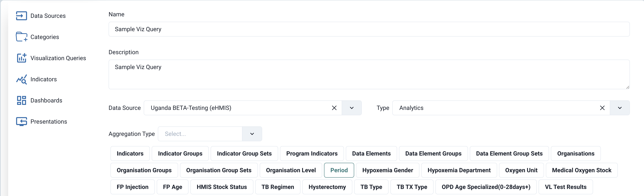Choose OPD Age Specialized(0-28days+) button
Image resolution: width=644 pixels, height=196 pixels.
(486, 187)
